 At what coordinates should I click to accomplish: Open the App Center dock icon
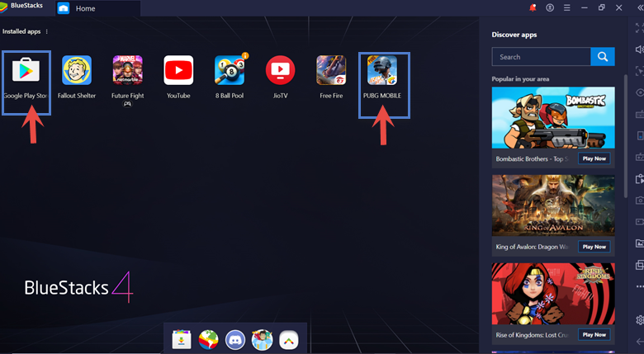point(182,340)
